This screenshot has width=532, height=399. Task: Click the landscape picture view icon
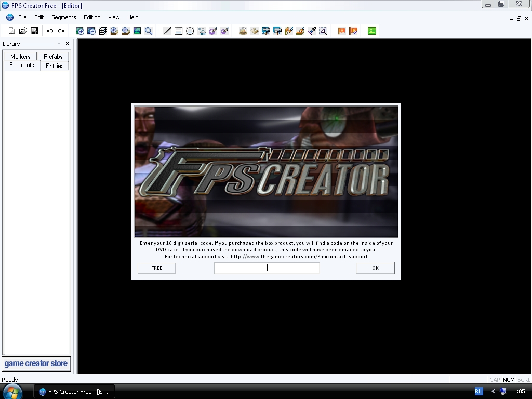point(137,31)
